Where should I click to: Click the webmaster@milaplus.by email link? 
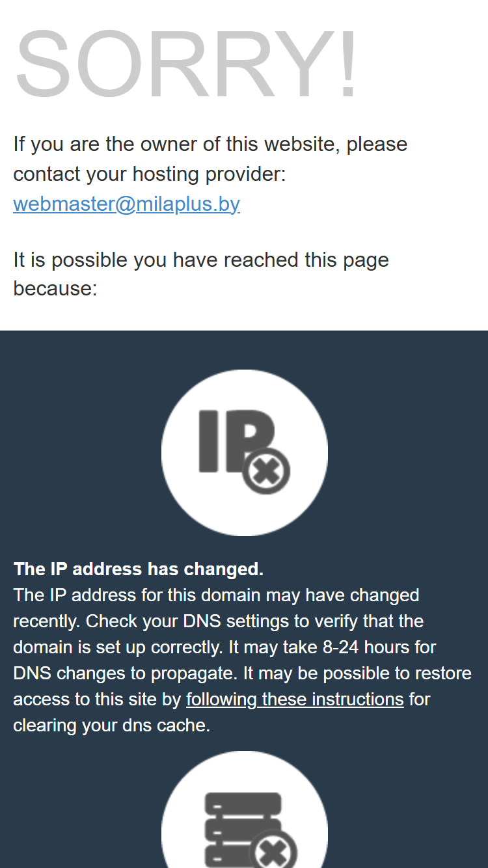[127, 204]
